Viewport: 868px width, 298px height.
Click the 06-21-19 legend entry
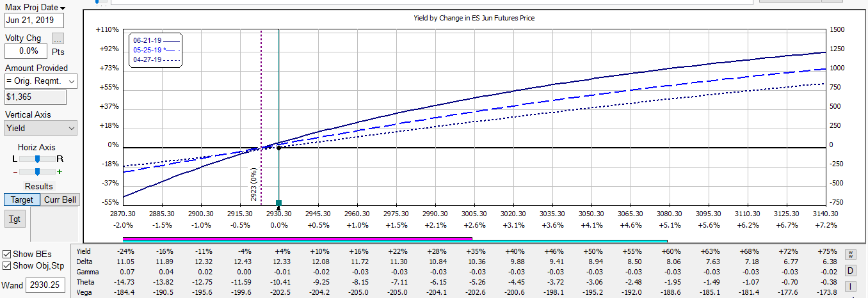tap(156, 40)
